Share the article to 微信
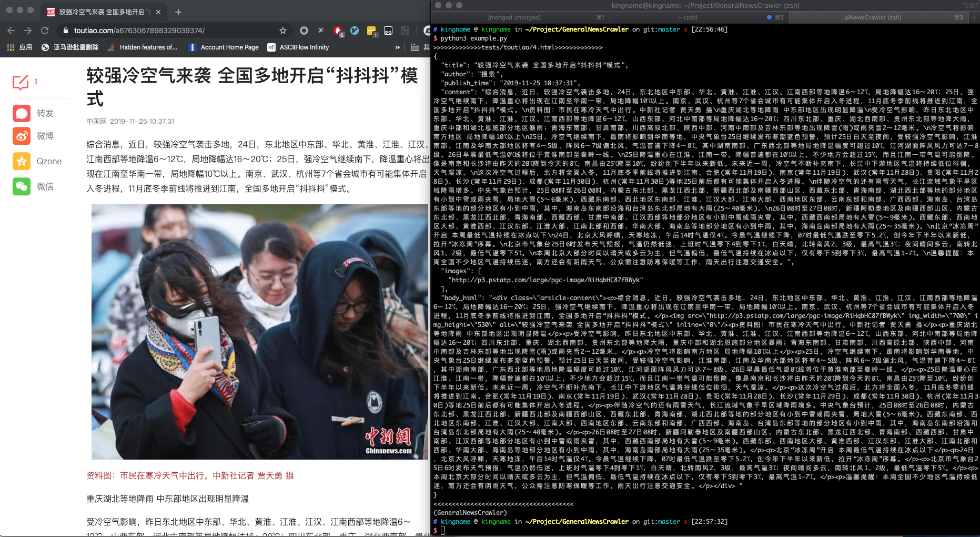Viewport: 980px width, 537px height. (x=22, y=186)
